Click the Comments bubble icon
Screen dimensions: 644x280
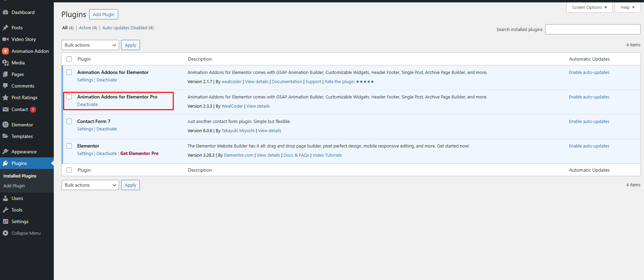pyautogui.click(x=5, y=86)
